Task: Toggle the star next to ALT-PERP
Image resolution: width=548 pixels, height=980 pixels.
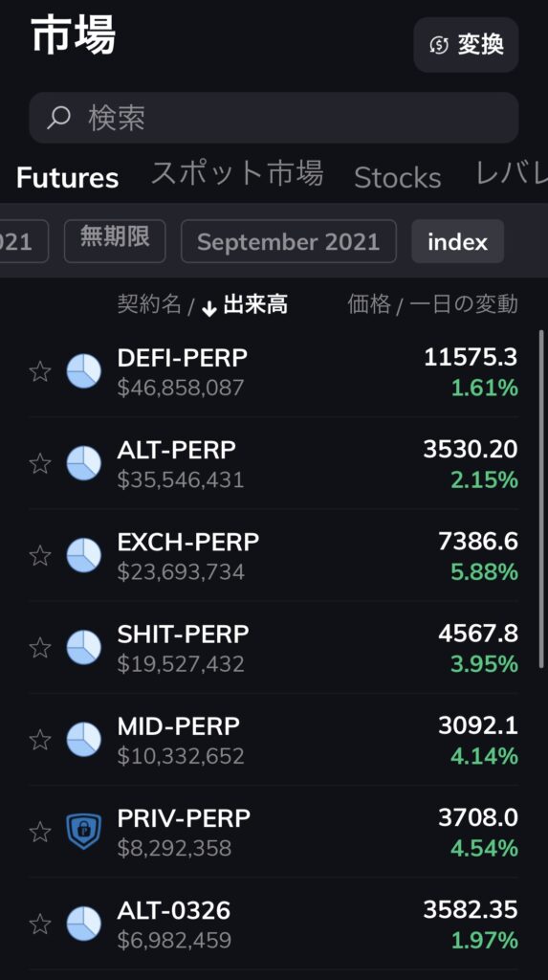Action: (40, 464)
